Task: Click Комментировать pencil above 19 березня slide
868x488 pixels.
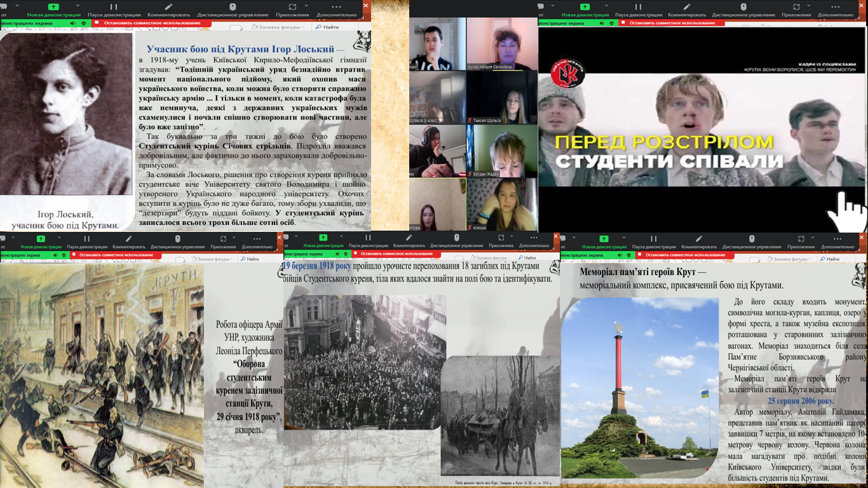Action: pyautogui.click(x=409, y=238)
